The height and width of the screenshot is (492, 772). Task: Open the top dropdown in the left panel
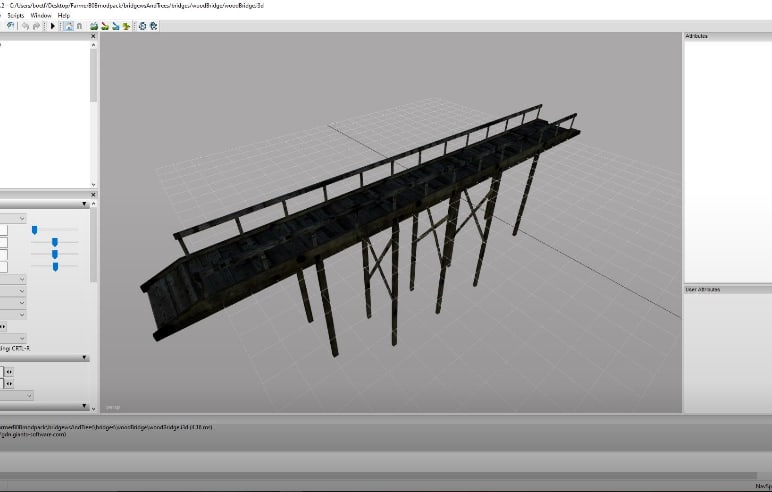coord(22,217)
